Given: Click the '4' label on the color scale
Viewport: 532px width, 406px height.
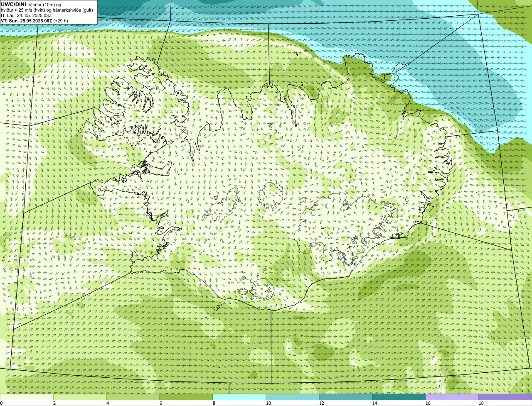Looking at the screenshot, I should [x=108, y=403].
